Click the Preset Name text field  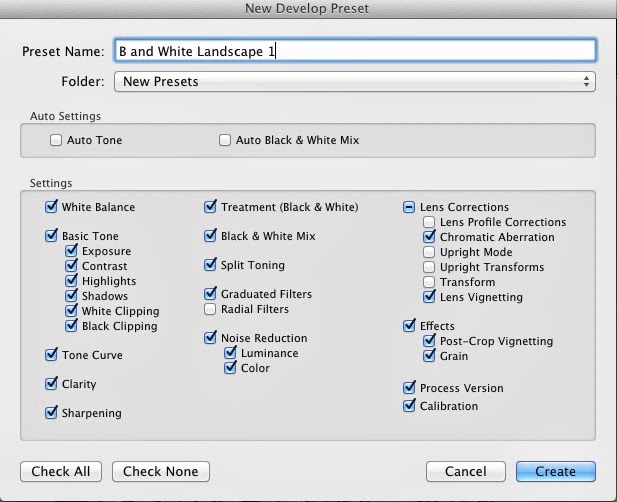click(x=355, y=50)
